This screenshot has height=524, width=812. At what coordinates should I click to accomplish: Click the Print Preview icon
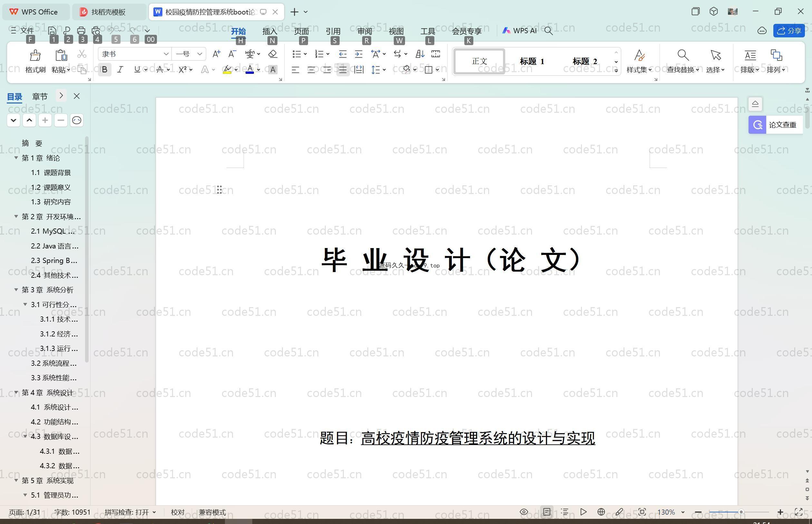click(96, 31)
